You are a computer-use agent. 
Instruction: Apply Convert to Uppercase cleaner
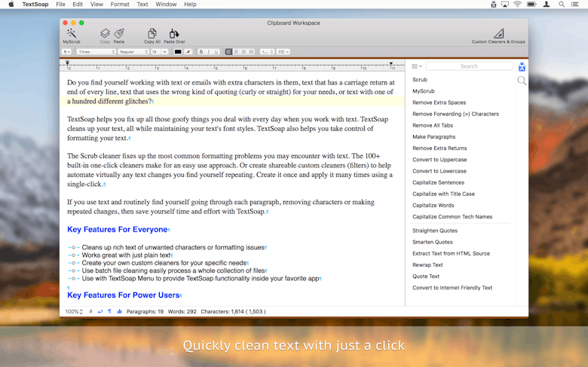coord(439,160)
